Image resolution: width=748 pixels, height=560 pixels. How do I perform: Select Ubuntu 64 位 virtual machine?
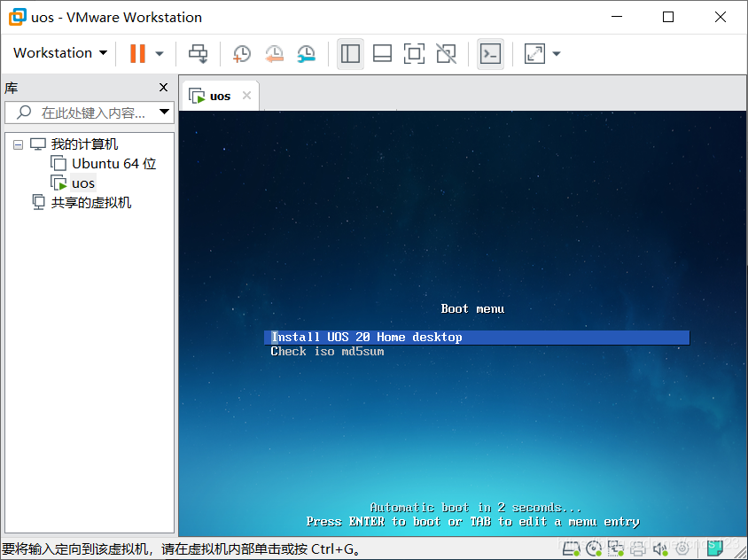pos(114,164)
